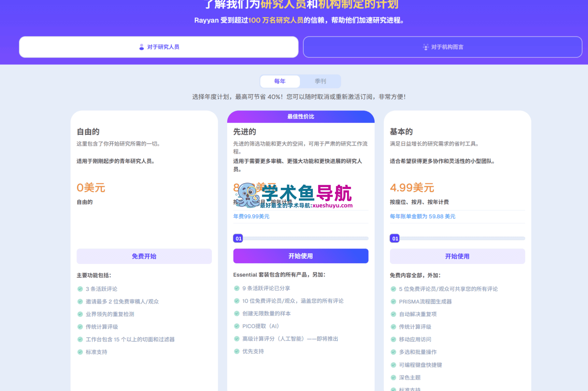Click check icon beside 高级计算评分（人工智能）
Viewport: 588px width, 391px height.
pyautogui.click(x=237, y=339)
